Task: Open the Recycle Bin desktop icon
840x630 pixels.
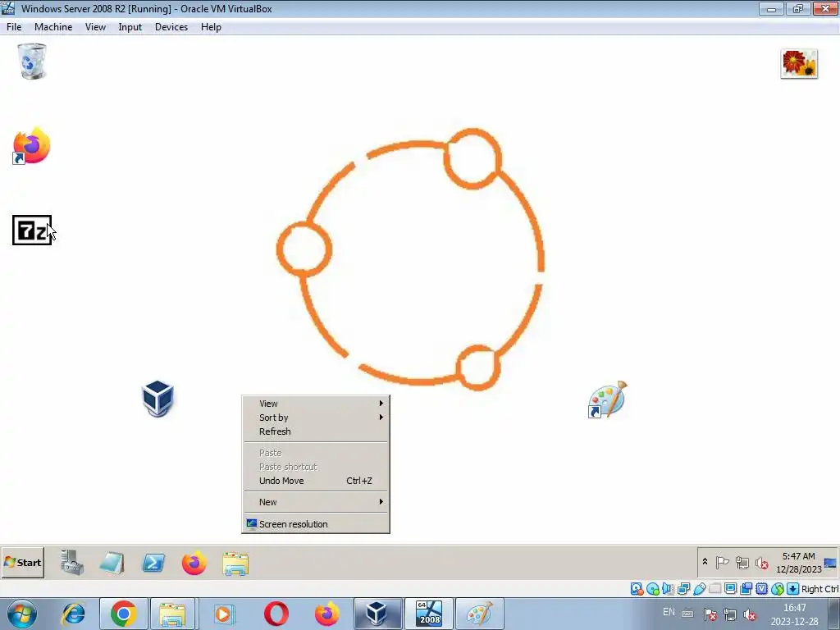Action: point(32,61)
